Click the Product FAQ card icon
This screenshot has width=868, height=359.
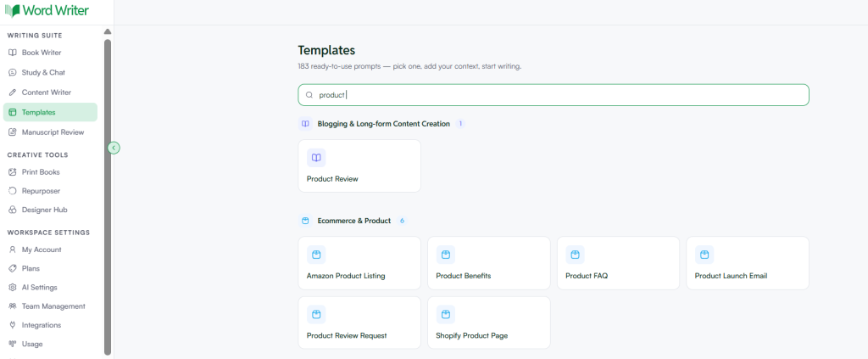coord(576,255)
